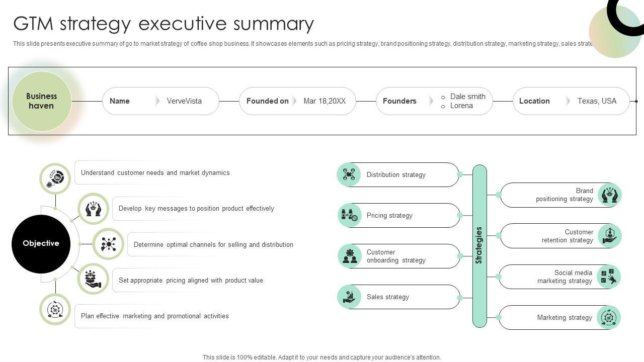Click the chevron beside Founded on
This screenshot has width=644, height=362.
pyautogui.click(x=295, y=101)
